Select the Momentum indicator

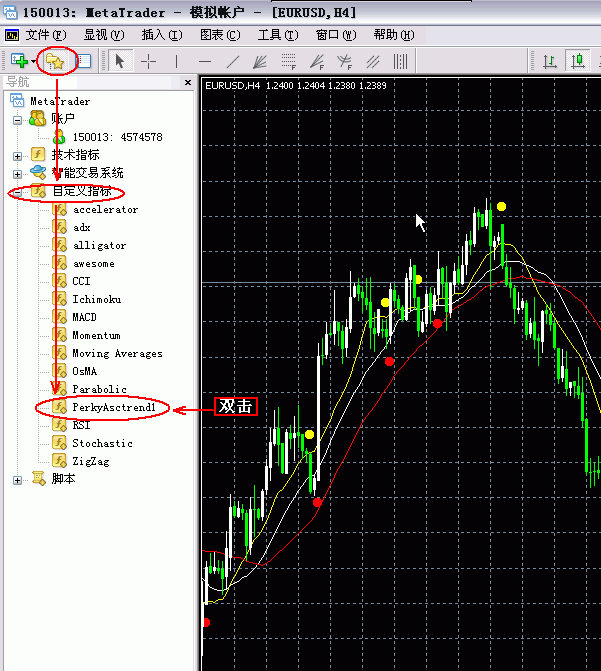tap(96, 335)
